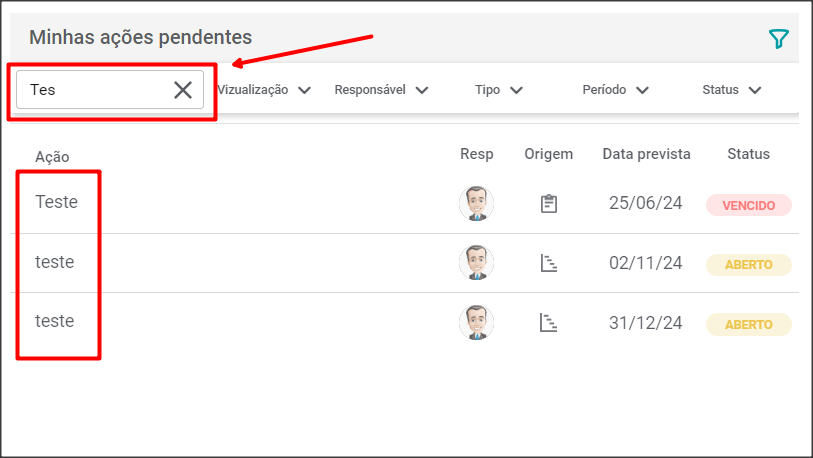Click into the search field containing "Tes"
This screenshot has width=813, height=458.
pos(95,90)
